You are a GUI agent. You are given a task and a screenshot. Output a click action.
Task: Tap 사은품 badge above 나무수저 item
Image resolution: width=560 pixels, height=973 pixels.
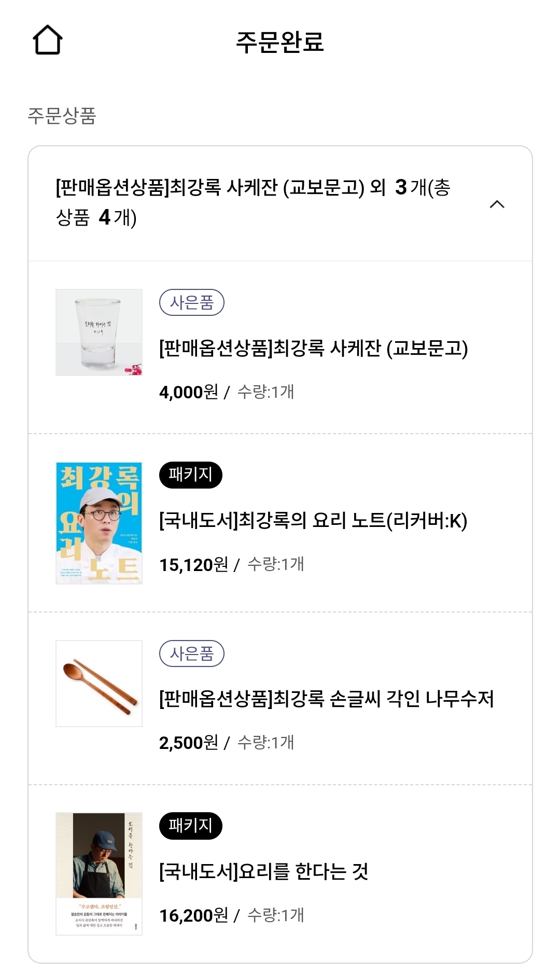191,654
